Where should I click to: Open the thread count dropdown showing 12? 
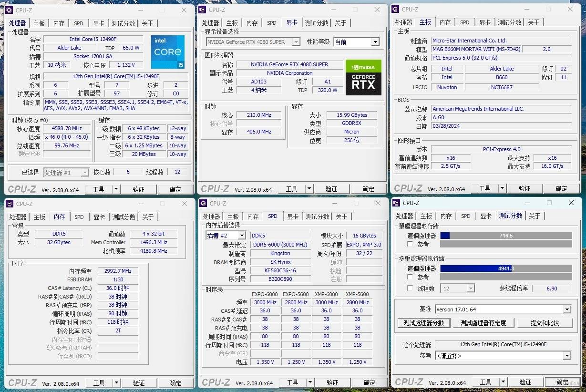click(458, 289)
